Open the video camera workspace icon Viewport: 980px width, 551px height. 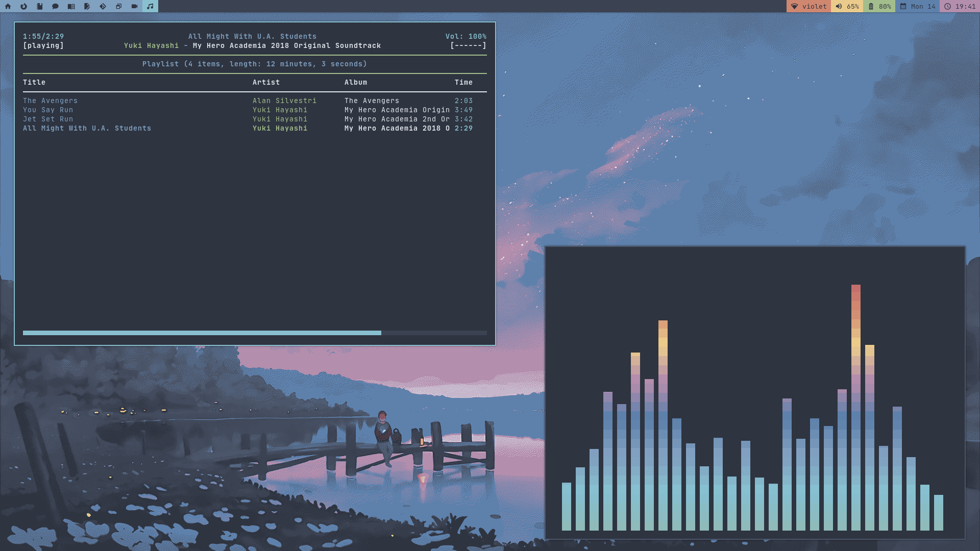point(134,6)
